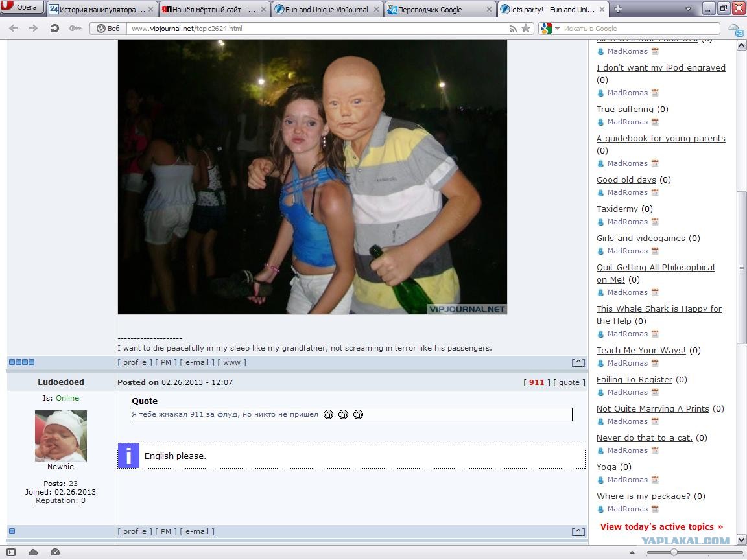Image resolution: width=747 pixels, height=560 pixels.
Task: Open Ludoedoed post's e-mail link
Action: (x=196, y=531)
